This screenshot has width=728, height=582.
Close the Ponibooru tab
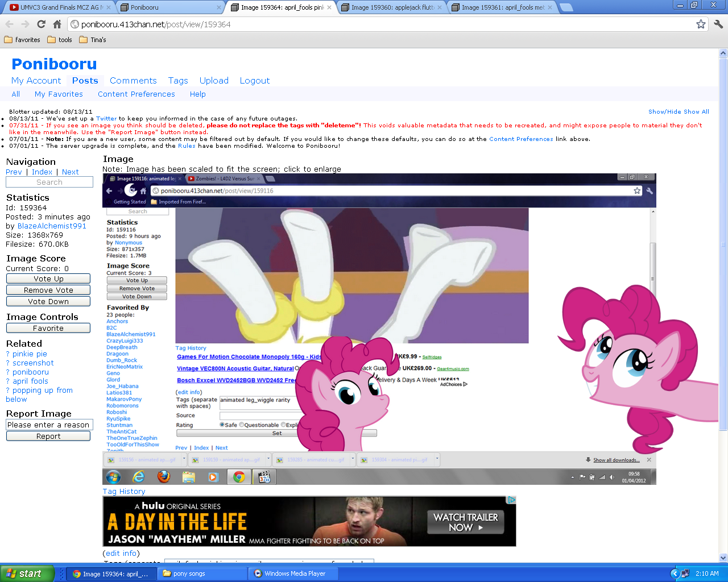coord(219,7)
